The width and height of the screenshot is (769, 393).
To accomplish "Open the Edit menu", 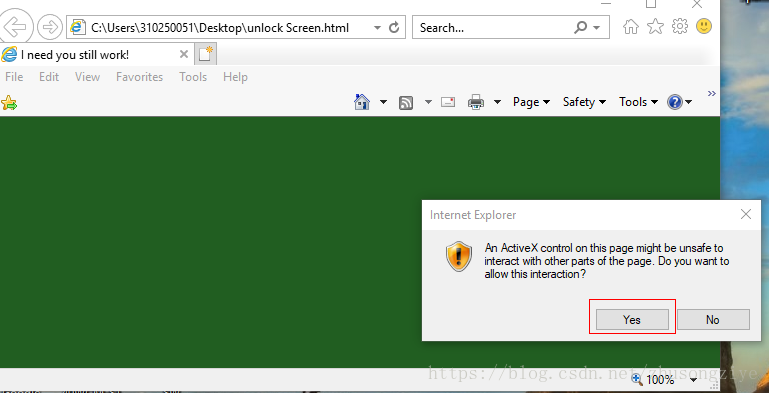I will coord(49,77).
